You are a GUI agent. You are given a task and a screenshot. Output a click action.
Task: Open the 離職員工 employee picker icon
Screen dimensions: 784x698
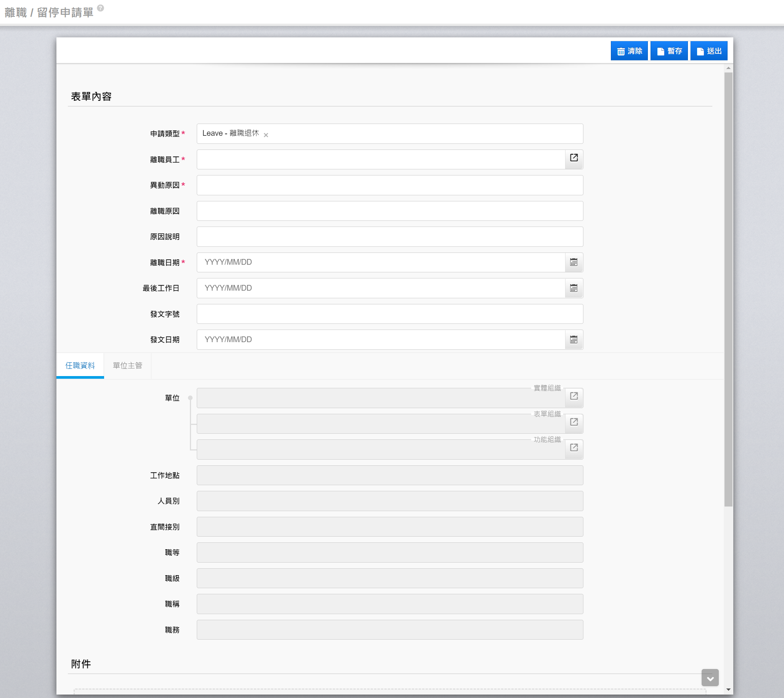(574, 158)
